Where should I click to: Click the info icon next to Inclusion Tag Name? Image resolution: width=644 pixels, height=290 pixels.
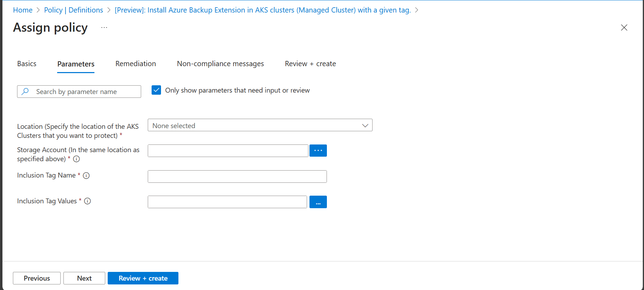pyautogui.click(x=86, y=176)
